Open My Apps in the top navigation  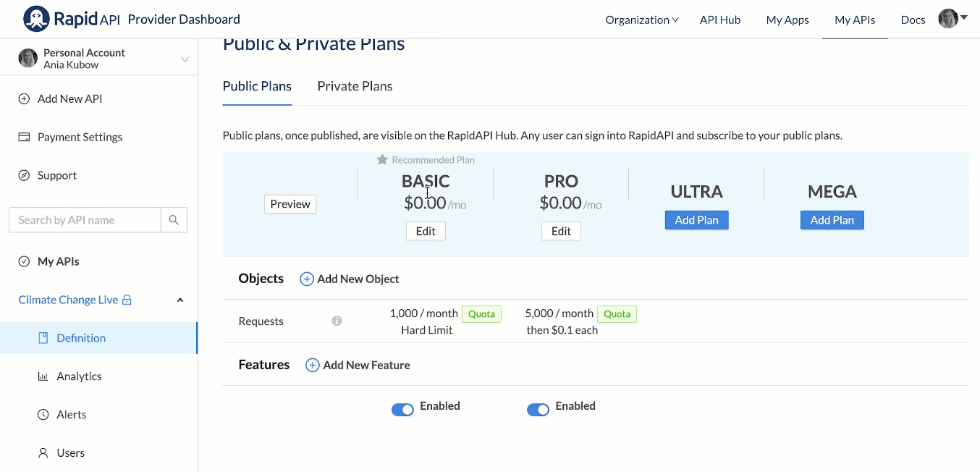(x=787, y=20)
